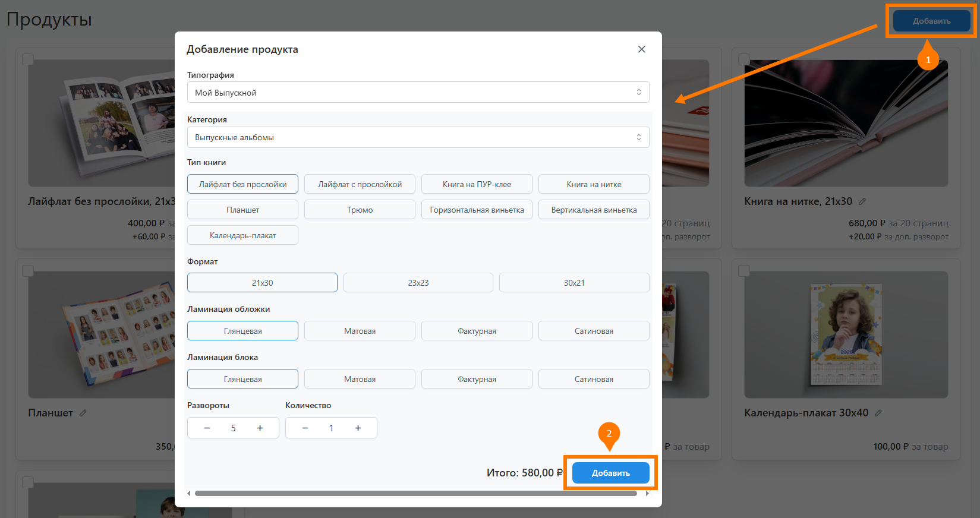
Task: Close the product adding dialog
Action: 641,49
